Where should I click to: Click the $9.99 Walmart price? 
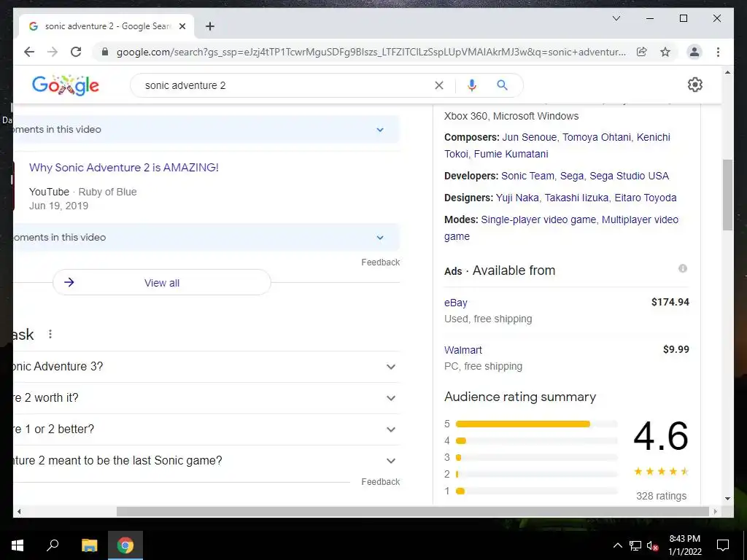coord(676,349)
